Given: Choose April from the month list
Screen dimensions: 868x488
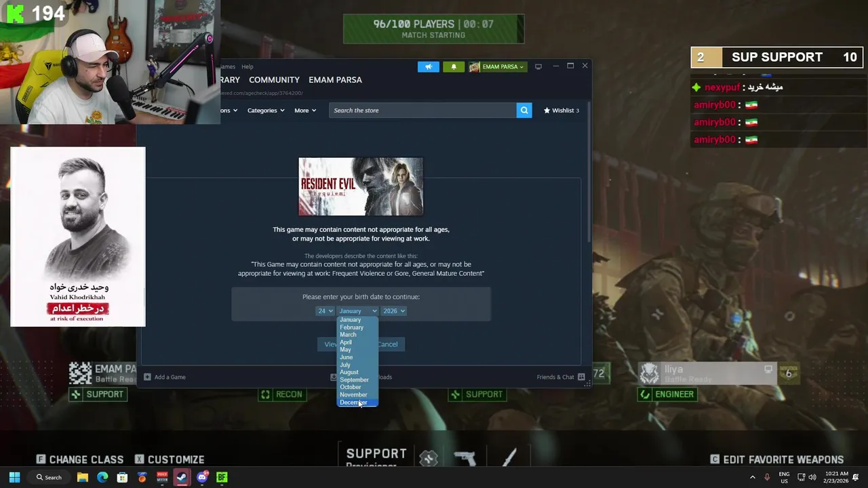Looking at the screenshot, I should [357, 342].
